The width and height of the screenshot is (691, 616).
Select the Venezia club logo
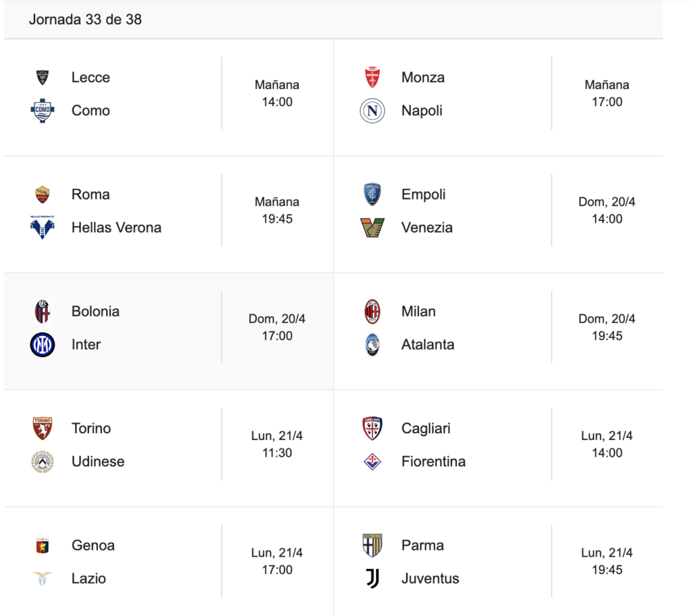click(x=372, y=227)
